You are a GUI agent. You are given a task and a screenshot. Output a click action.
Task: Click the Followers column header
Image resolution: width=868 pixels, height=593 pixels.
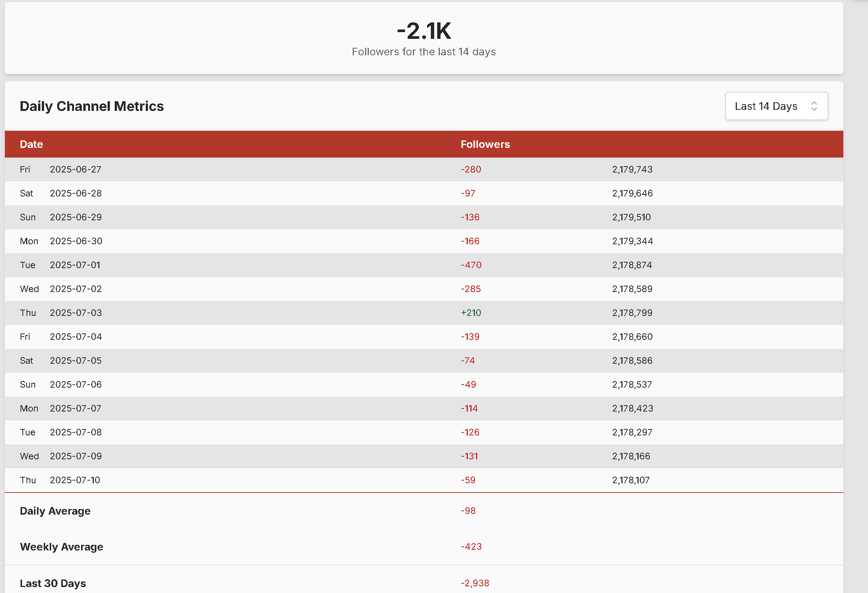485,144
